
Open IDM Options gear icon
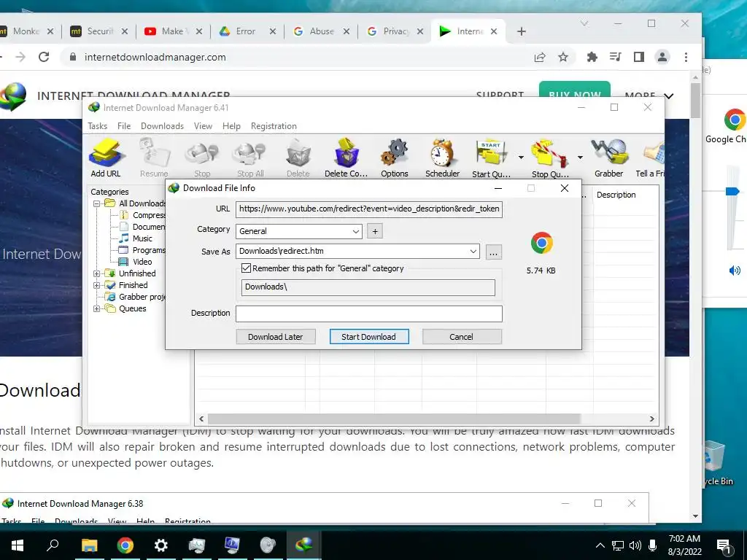click(x=395, y=157)
